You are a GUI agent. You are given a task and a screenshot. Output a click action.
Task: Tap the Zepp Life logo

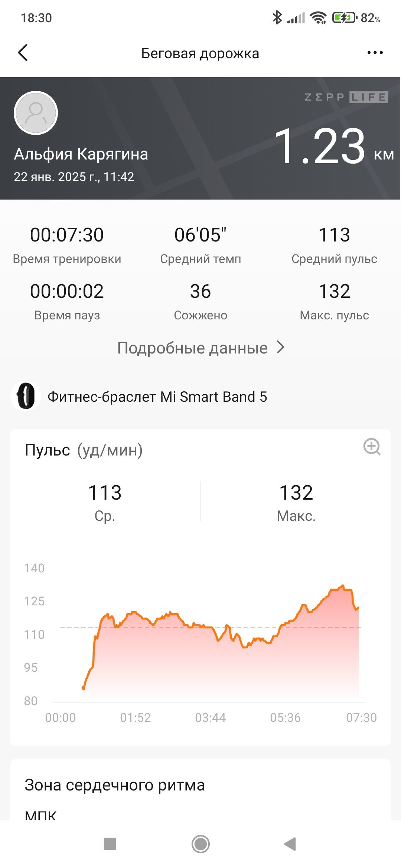pyautogui.click(x=346, y=97)
